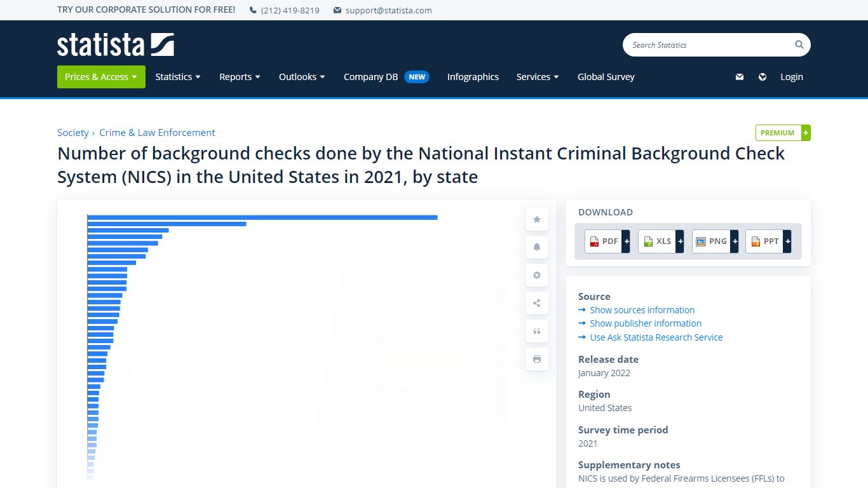Screen dimensions: 868x488
Task: Click the bell notification icon
Action: [x=537, y=247]
